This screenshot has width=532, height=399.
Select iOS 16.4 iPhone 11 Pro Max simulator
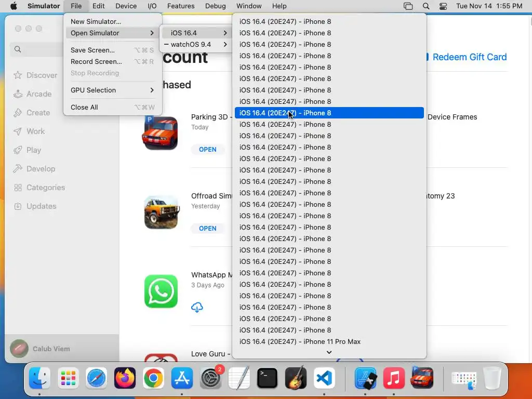click(x=329, y=341)
